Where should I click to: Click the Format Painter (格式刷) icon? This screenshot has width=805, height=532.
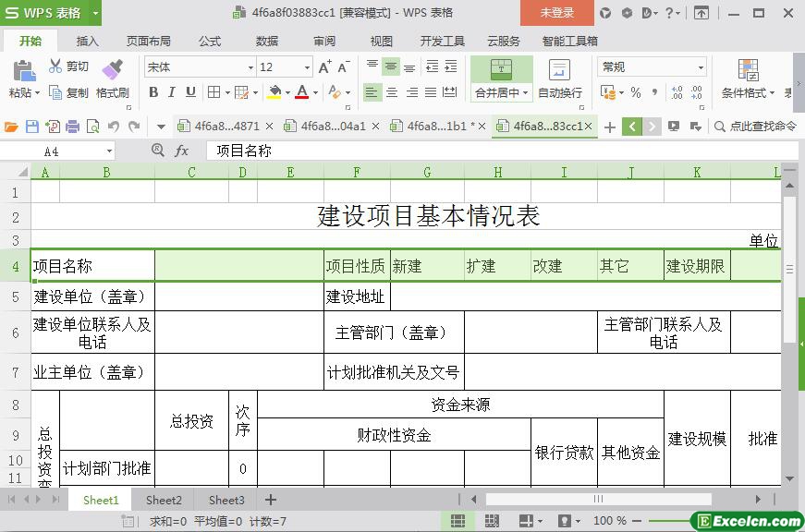pyautogui.click(x=112, y=69)
